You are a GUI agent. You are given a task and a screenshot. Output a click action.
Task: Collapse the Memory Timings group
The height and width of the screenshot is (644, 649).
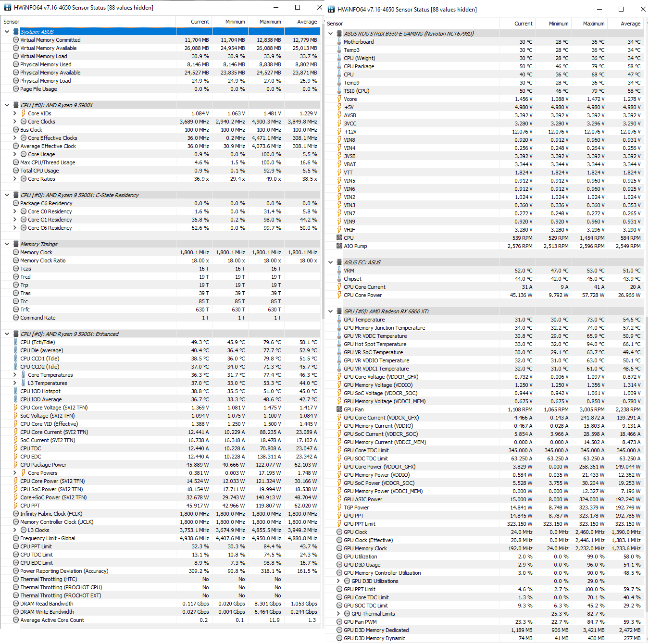(x=7, y=244)
